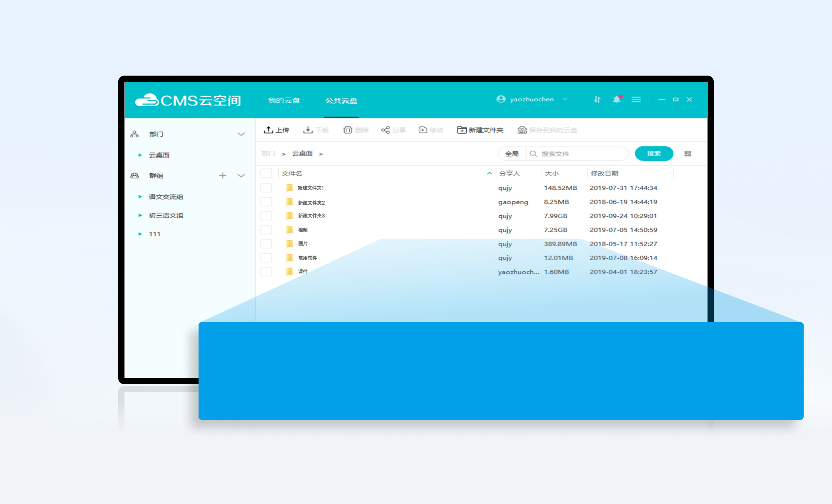Click 云桌面 in breadcrumb path

[302, 154]
